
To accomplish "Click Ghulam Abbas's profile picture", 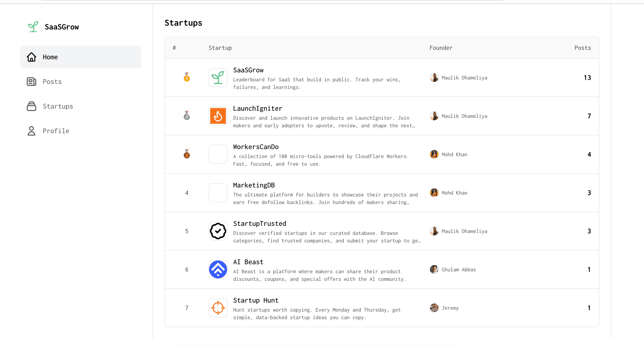I will [x=434, y=269].
